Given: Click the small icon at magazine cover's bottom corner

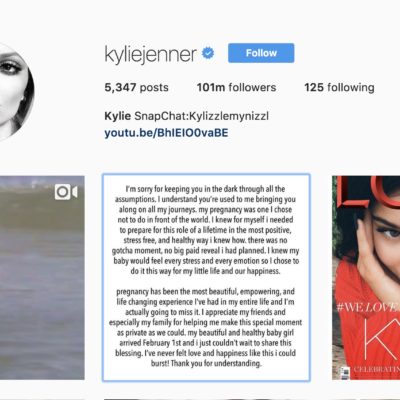Looking at the screenshot, I should pos(345,371).
